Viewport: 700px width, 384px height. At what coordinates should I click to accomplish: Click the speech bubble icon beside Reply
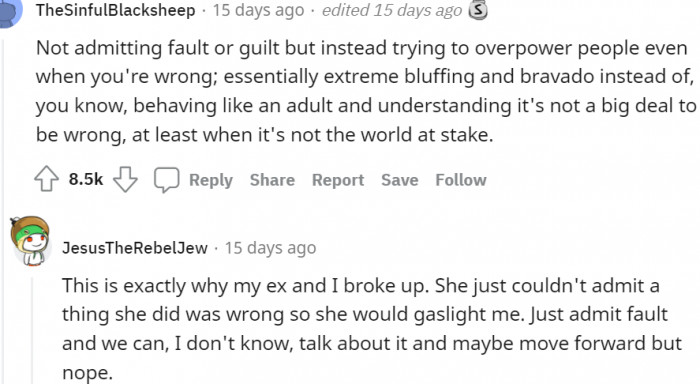point(167,179)
